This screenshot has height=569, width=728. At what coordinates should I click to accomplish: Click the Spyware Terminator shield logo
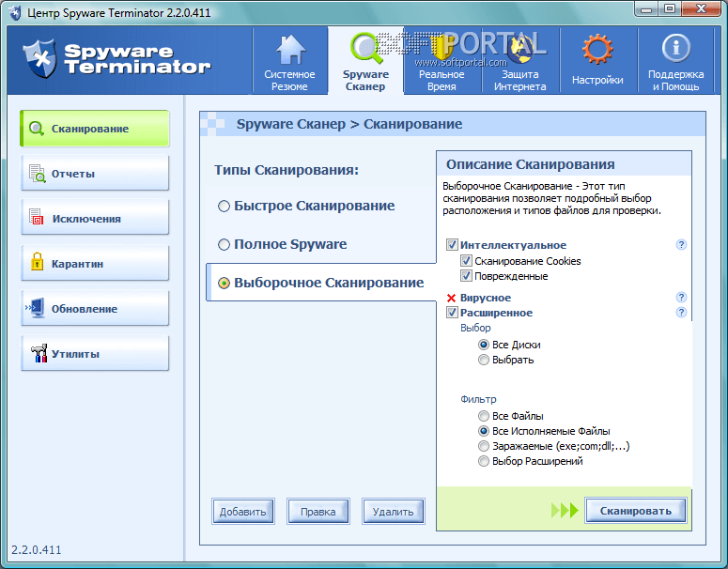point(40,59)
